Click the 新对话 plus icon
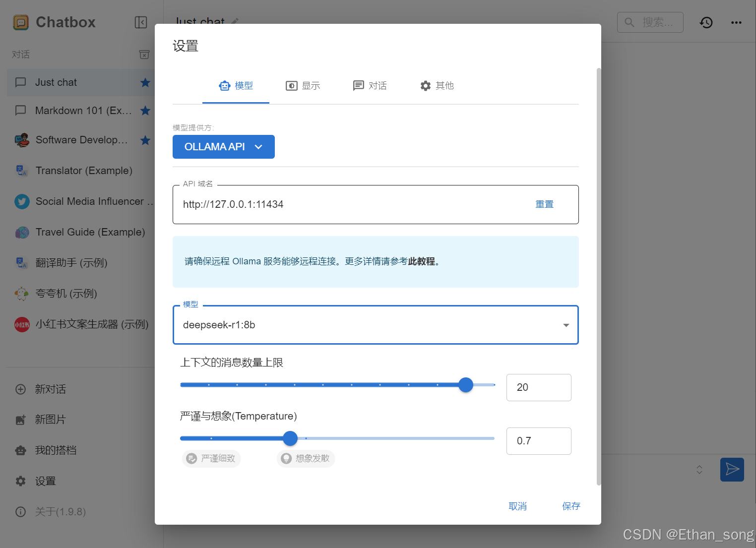 point(20,389)
